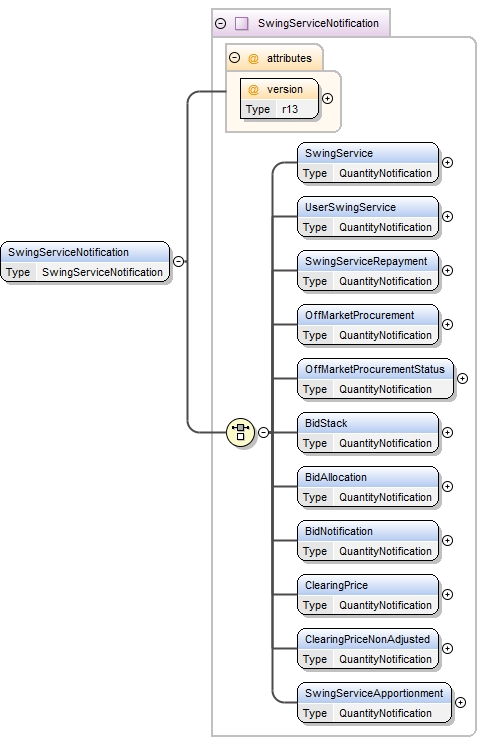Select the OffMarketProcurementStatus element name

click(x=374, y=369)
